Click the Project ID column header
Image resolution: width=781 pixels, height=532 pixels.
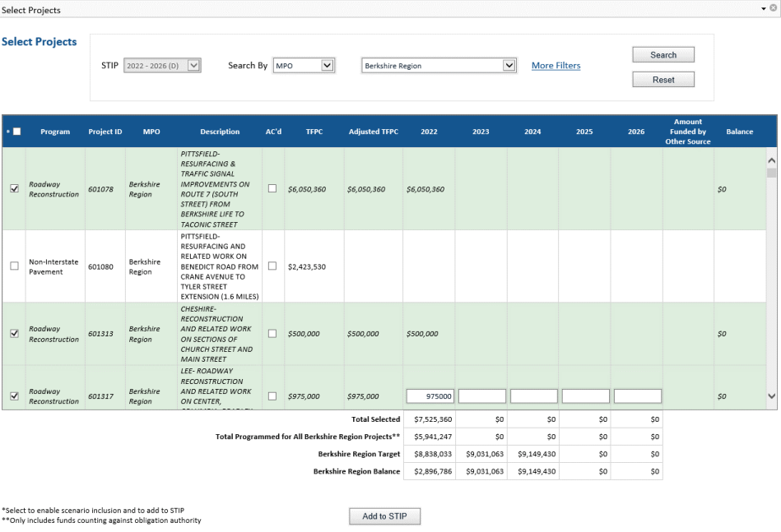click(x=104, y=131)
